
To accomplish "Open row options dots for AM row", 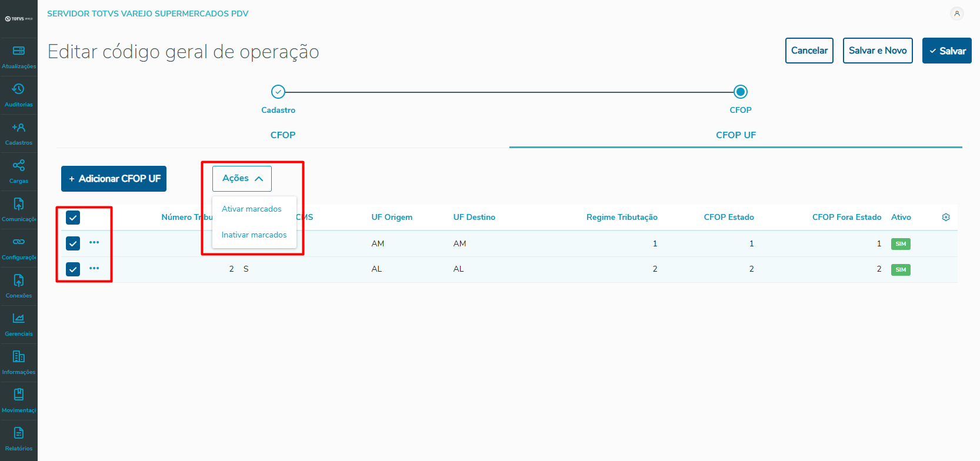I will coord(94,242).
